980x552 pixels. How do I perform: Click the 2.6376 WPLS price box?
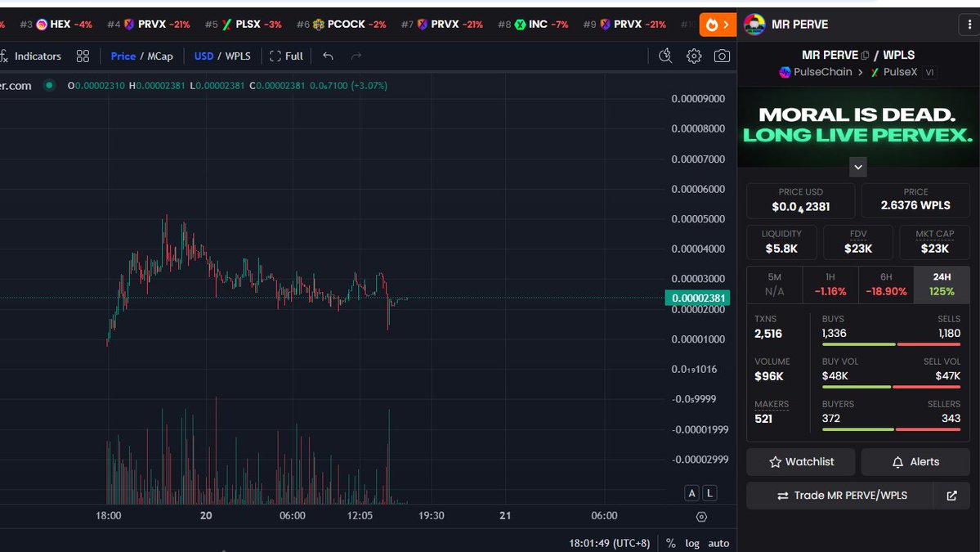[915, 200]
